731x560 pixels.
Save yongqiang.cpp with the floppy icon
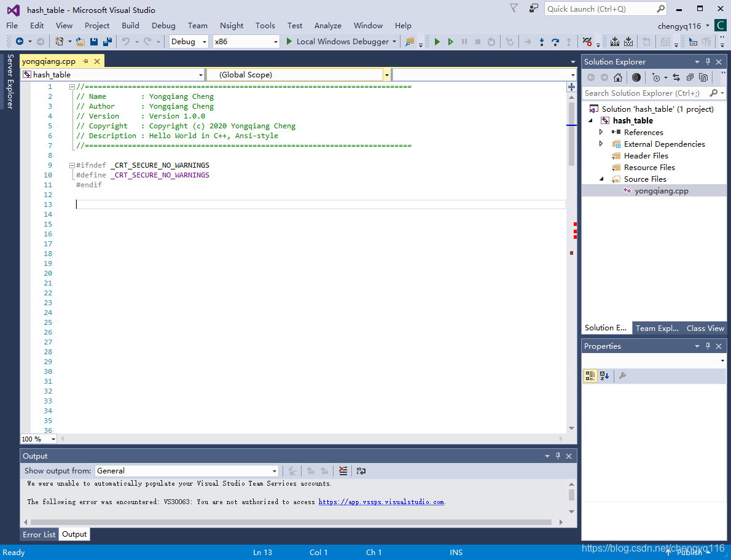click(x=94, y=42)
